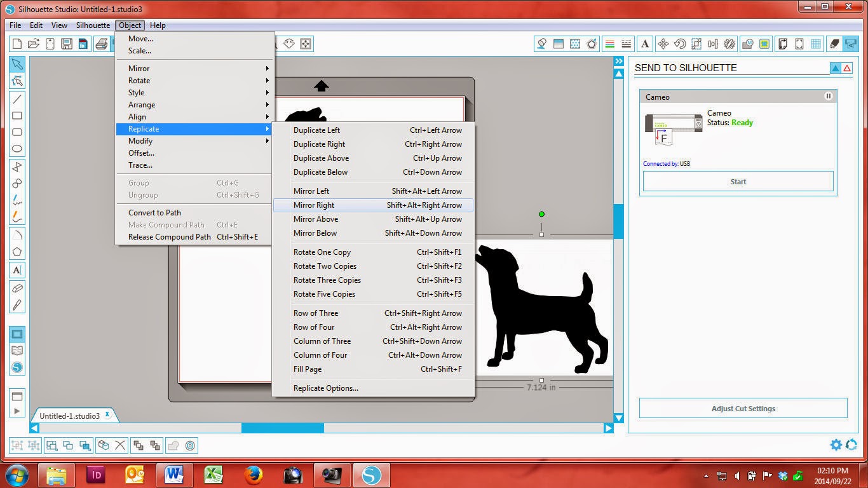Screen dimensions: 868x488
Task: Expand the Align submenu
Action: coord(194,117)
